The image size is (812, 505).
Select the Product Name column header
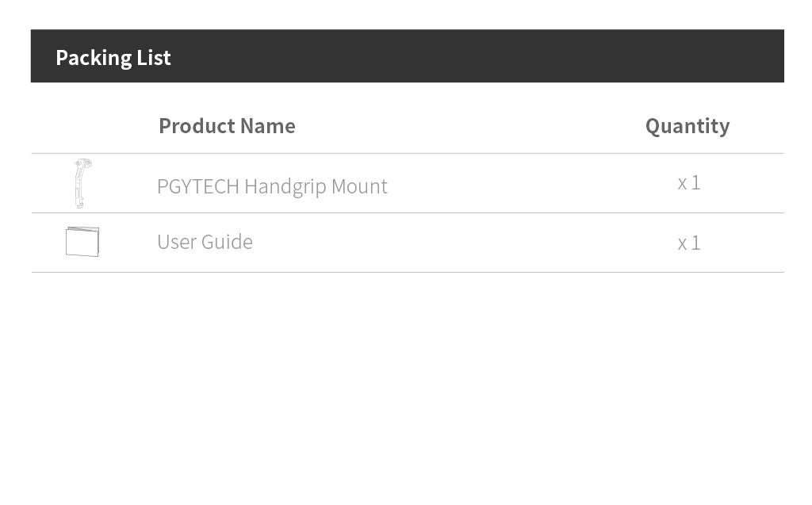[x=227, y=126]
